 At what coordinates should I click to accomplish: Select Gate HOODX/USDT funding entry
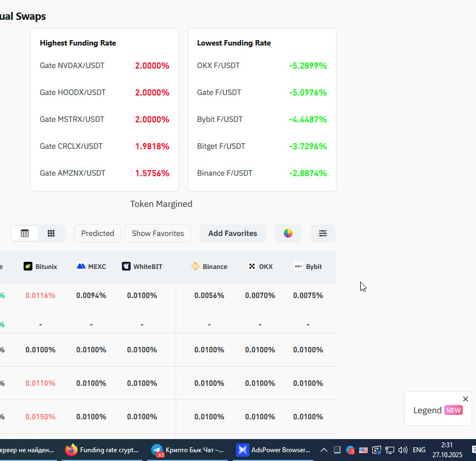click(x=104, y=93)
